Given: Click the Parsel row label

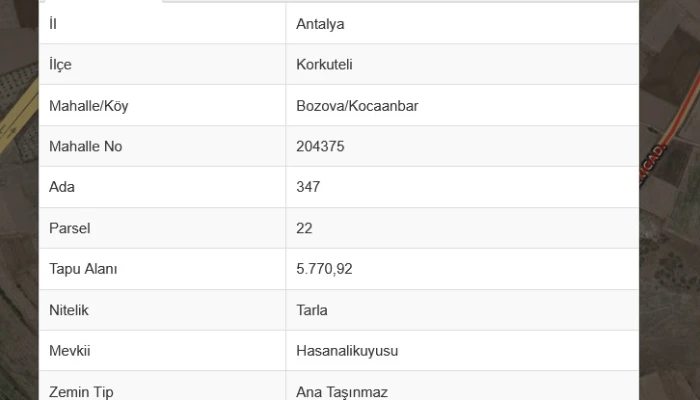Looking at the screenshot, I should pos(69,228).
